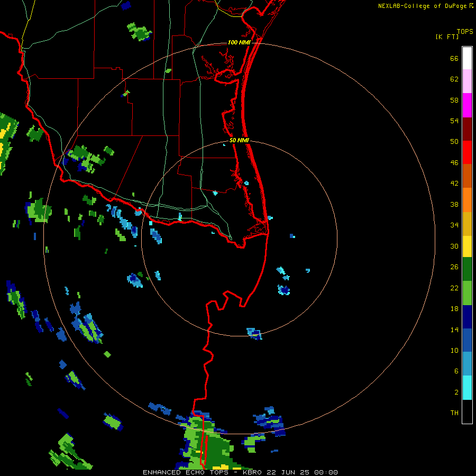The width and height of the screenshot is (476, 476).
Task: Pick the cyan swatch between 2 and 6
Action: click(467, 388)
